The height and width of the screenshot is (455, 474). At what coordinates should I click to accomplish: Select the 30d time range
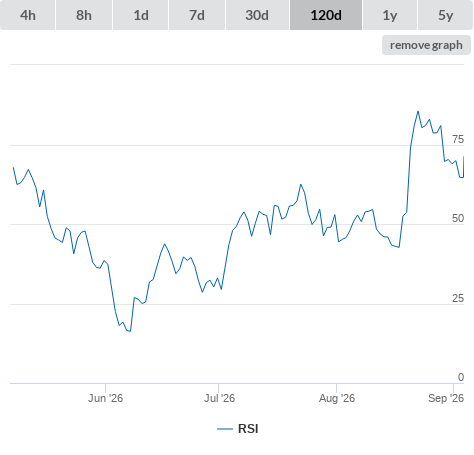pos(257,15)
